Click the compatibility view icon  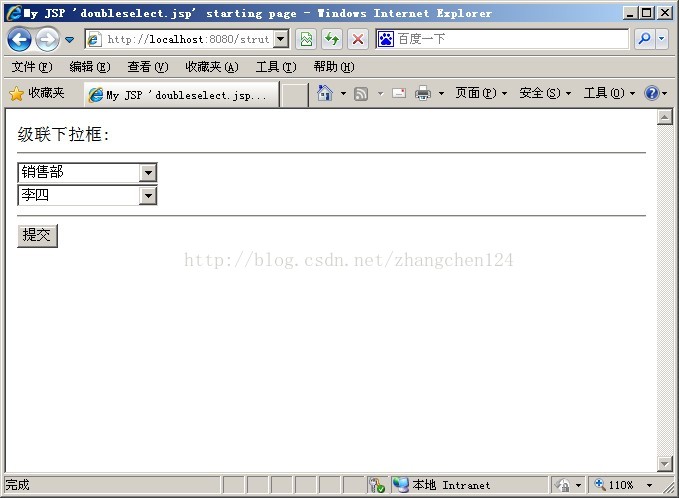point(306,39)
